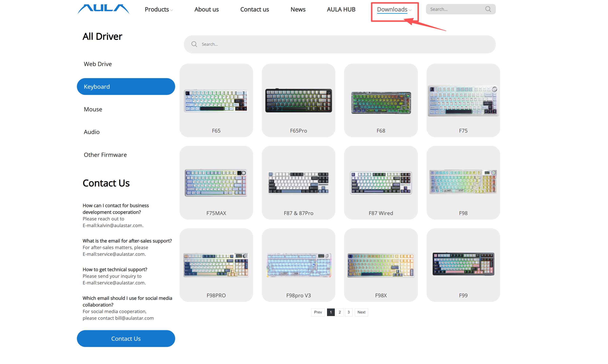Open the F98X keyboard driver
This screenshot has height=364, width=608.
click(x=381, y=265)
